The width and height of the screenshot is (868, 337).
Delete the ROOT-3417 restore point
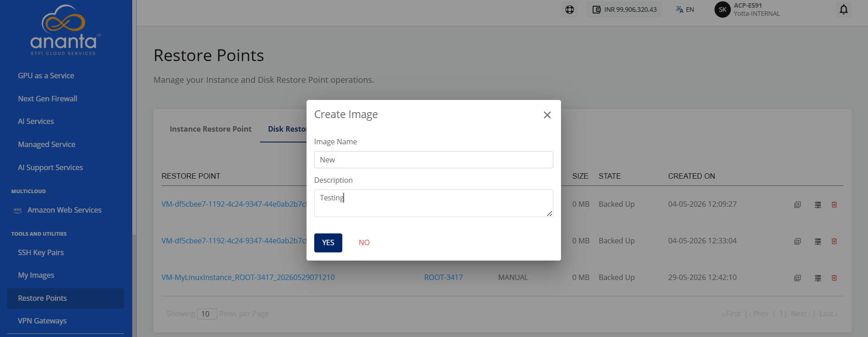point(834,278)
